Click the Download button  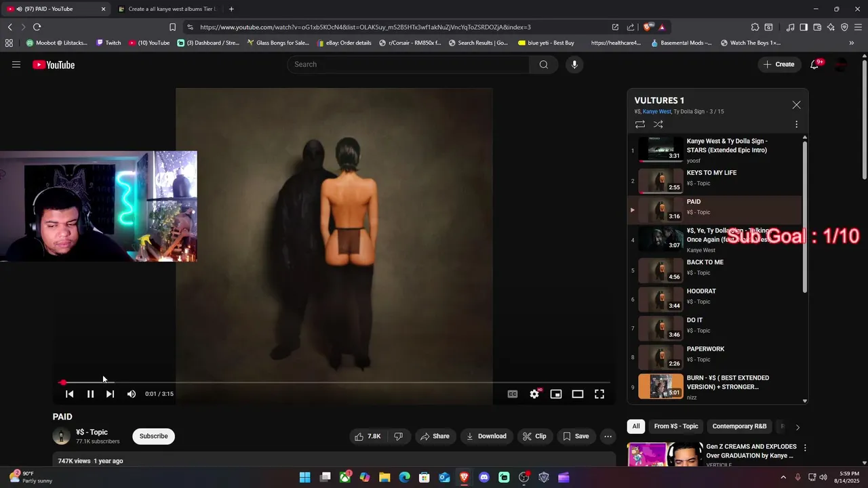point(486,436)
